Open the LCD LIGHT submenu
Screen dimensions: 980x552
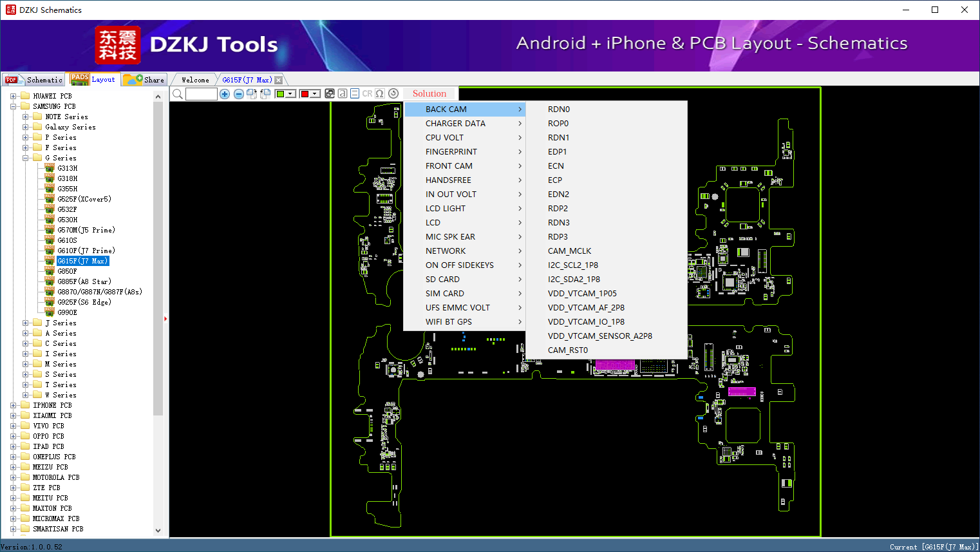465,209
